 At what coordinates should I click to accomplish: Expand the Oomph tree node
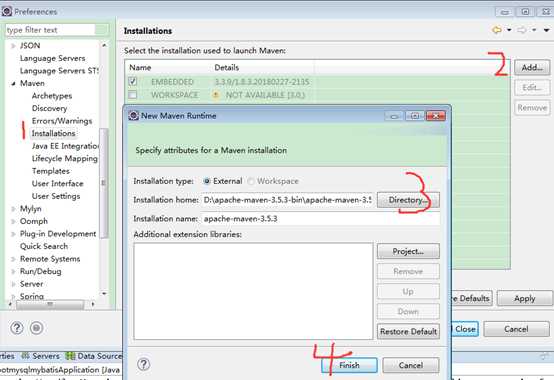tap(13, 221)
